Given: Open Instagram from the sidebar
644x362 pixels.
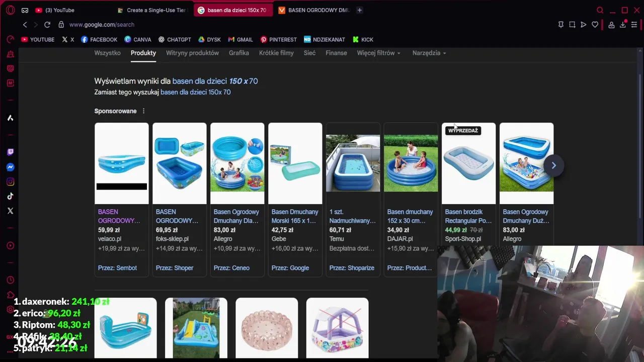Looking at the screenshot, I should tap(10, 182).
